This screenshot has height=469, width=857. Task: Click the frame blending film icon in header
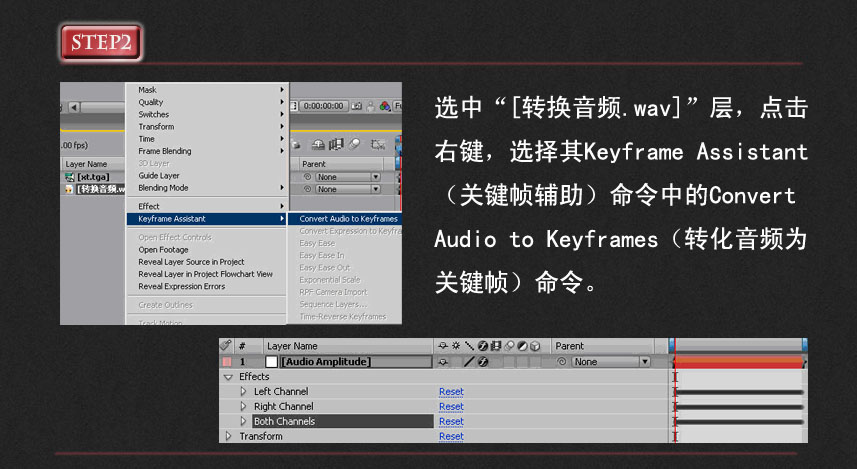point(496,345)
